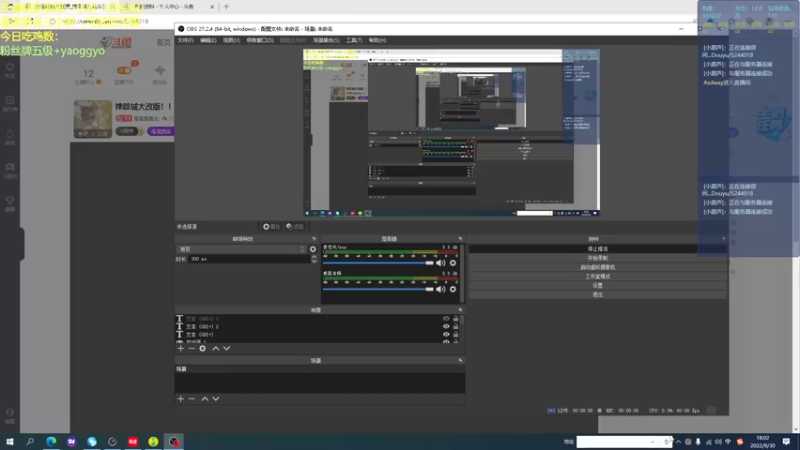The image size is (800, 450).
Task: Add a new source with plus icon
Action: coord(181,348)
